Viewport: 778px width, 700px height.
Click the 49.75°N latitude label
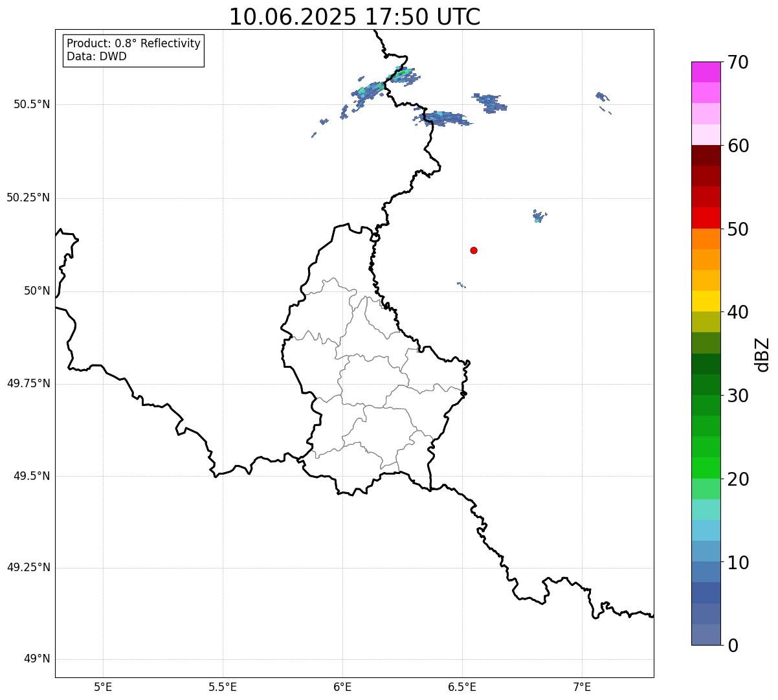28,383
